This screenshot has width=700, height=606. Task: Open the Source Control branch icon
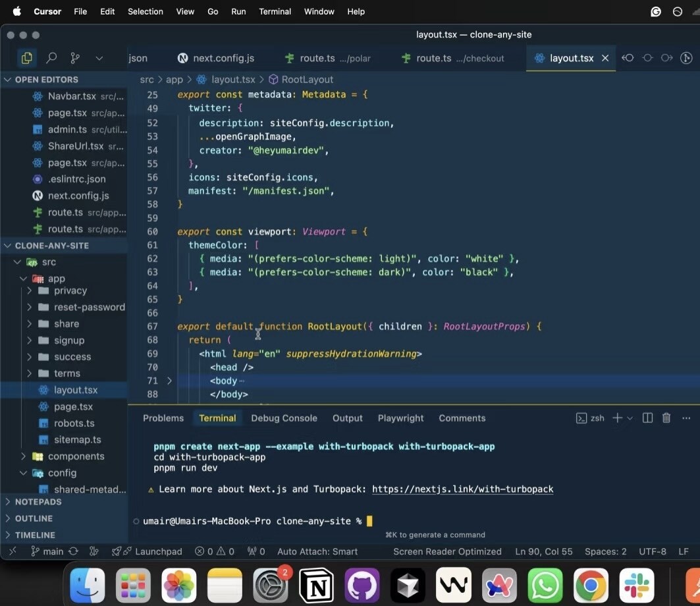pyautogui.click(x=75, y=58)
